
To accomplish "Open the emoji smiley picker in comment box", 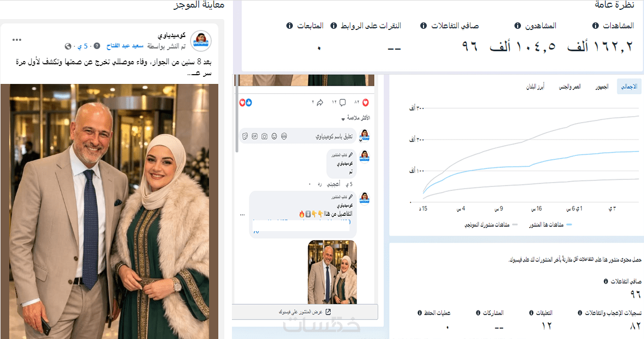I will [x=274, y=136].
